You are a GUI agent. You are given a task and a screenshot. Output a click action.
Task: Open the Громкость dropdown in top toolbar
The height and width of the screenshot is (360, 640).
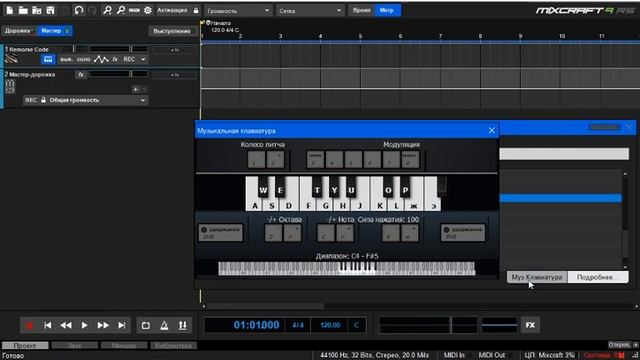pyautogui.click(x=238, y=11)
